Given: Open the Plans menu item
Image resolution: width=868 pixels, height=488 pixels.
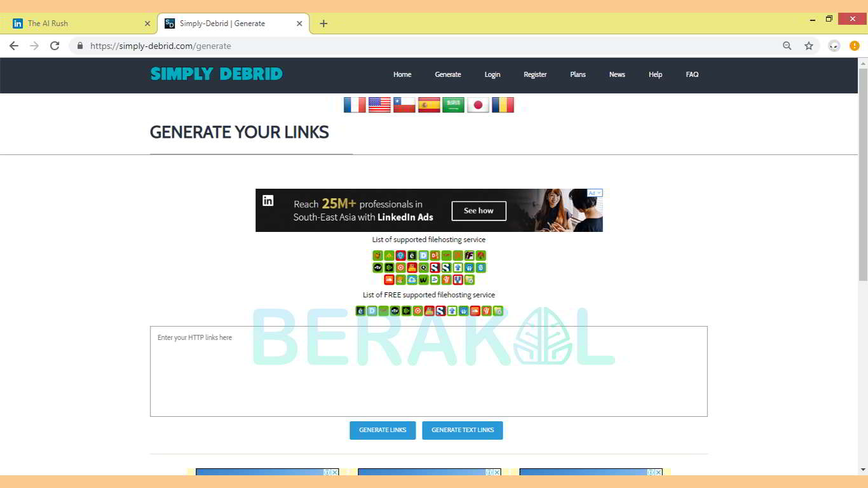Looking at the screenshot, I should [x=578, y=74].
